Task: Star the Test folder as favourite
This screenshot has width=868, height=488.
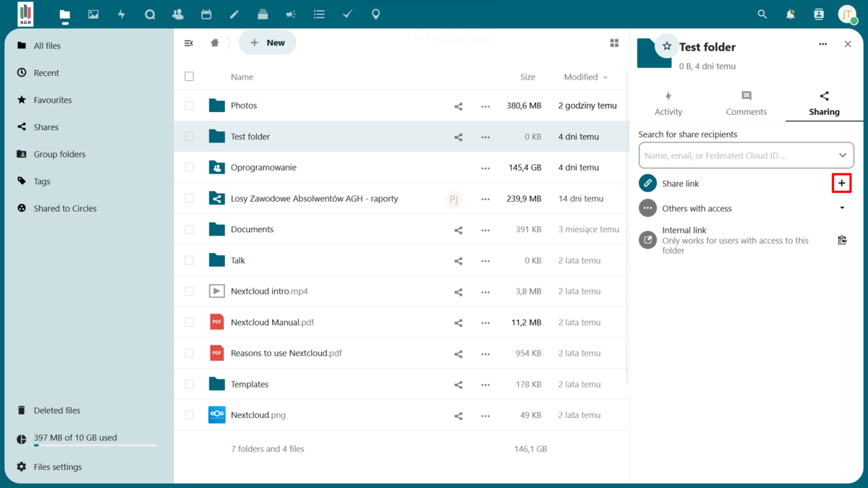Action: click(x=667, y=46)
